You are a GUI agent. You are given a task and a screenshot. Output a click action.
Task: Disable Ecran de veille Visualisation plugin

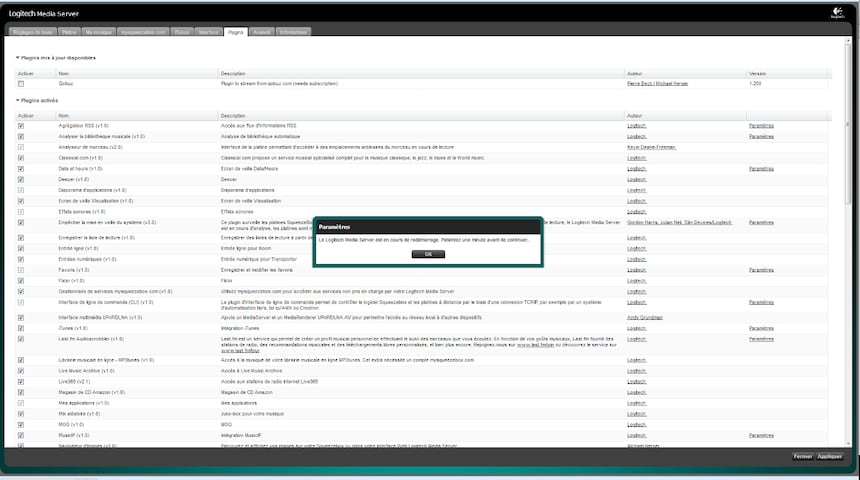(21, 201)
